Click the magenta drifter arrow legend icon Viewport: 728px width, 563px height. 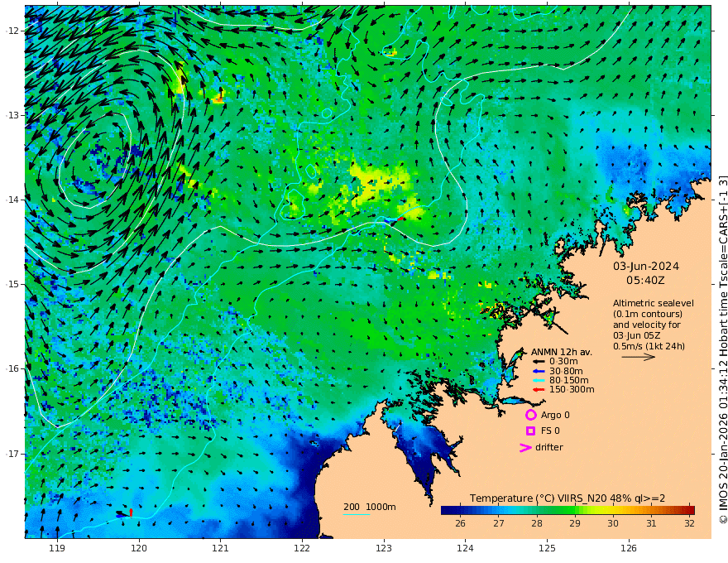pos(525,447)
